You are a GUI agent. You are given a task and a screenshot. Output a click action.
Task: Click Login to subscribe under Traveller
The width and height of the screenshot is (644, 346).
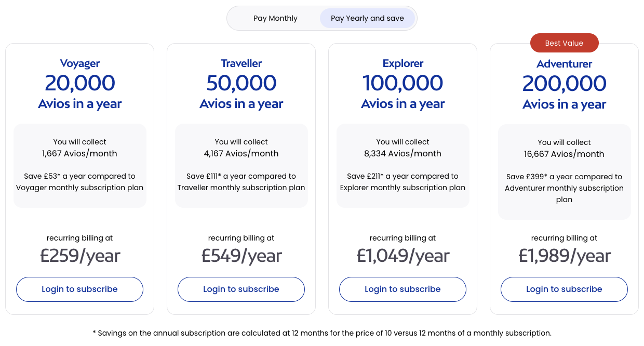[x=241, y=289]
